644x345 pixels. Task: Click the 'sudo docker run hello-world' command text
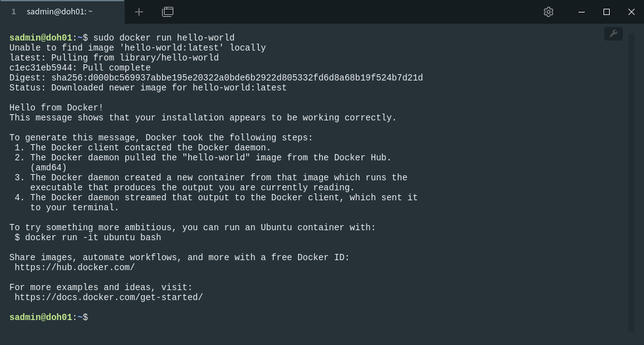[164, 38]
